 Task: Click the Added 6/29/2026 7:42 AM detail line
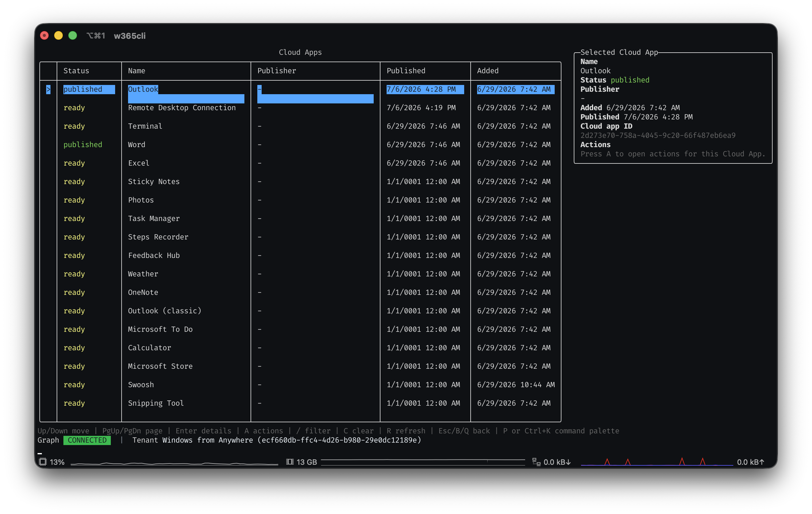(630, 108)
